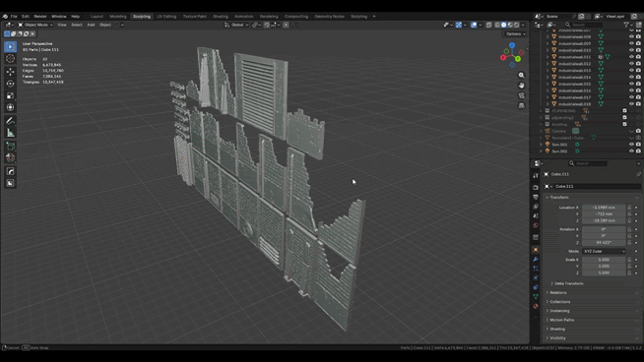Disable render camera for industrialwall.010

[638, 50]
